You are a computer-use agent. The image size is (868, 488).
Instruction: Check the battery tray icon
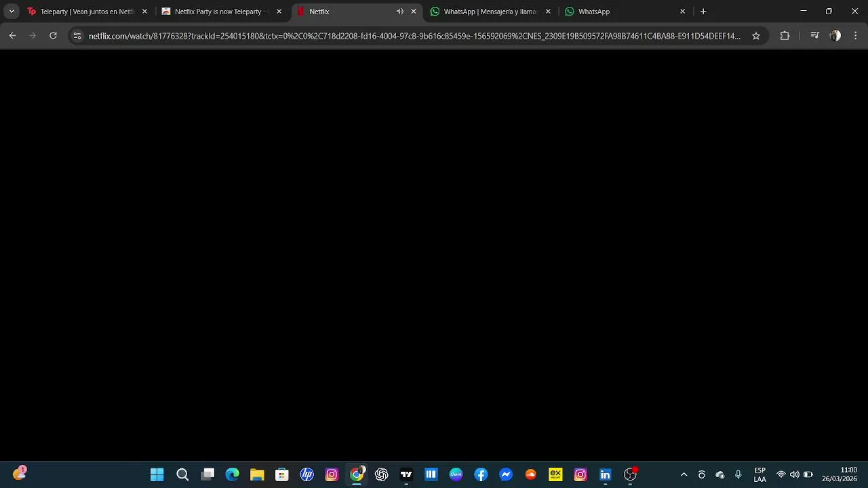808,474
